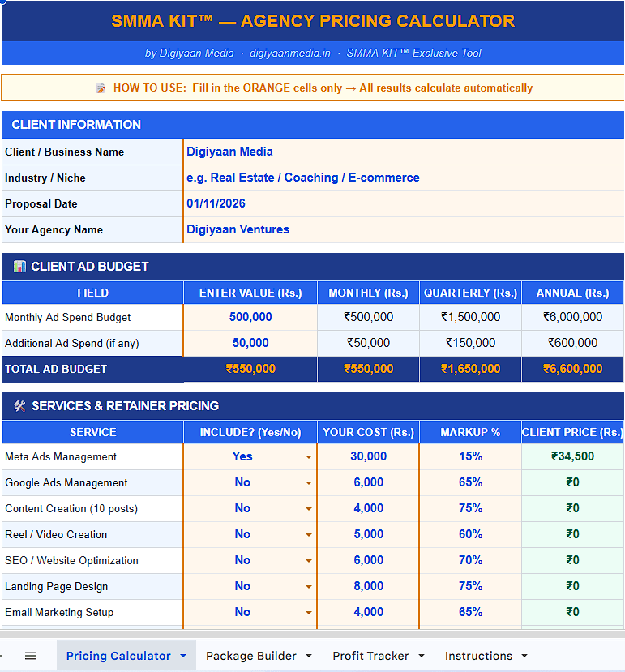Click annual value ₹6,000,000 cell
The height and width of the screenshot is (672, 625).
(x=572, y=317)
